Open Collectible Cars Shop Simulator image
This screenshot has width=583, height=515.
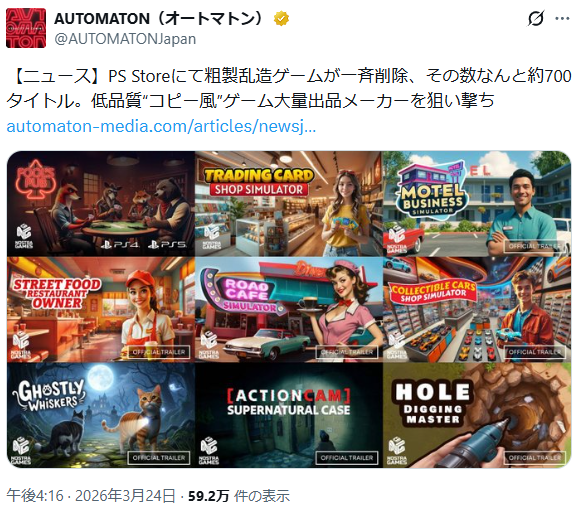pyautogui.click(x=477, y=309)
